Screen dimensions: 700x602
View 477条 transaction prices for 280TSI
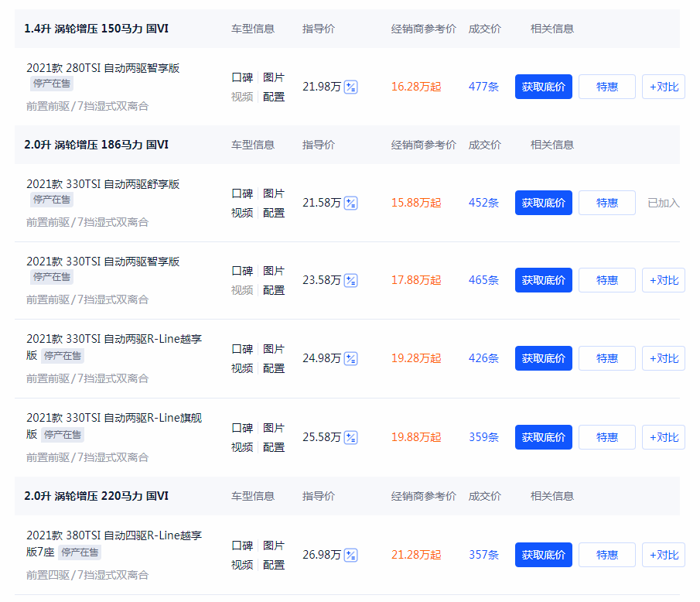click(x=483, y=87)
